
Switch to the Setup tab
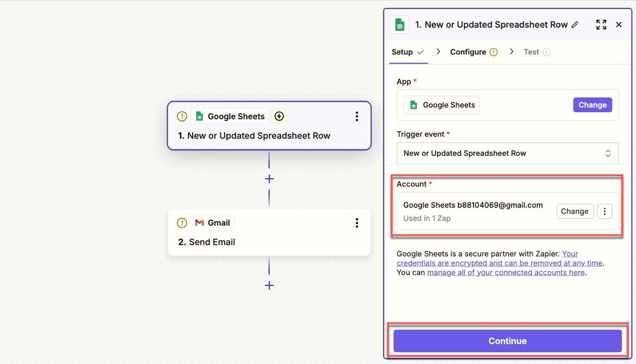pos(407,52)
